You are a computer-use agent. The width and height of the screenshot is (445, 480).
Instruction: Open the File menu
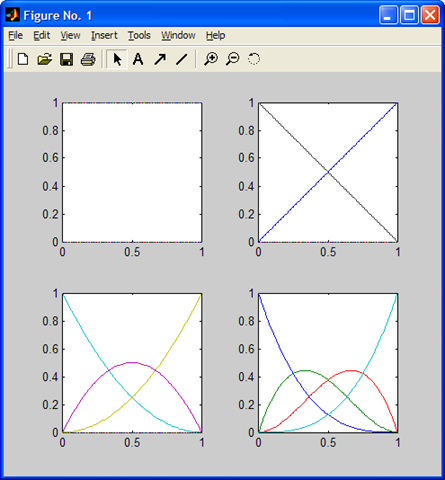click(x=15, y=35)
